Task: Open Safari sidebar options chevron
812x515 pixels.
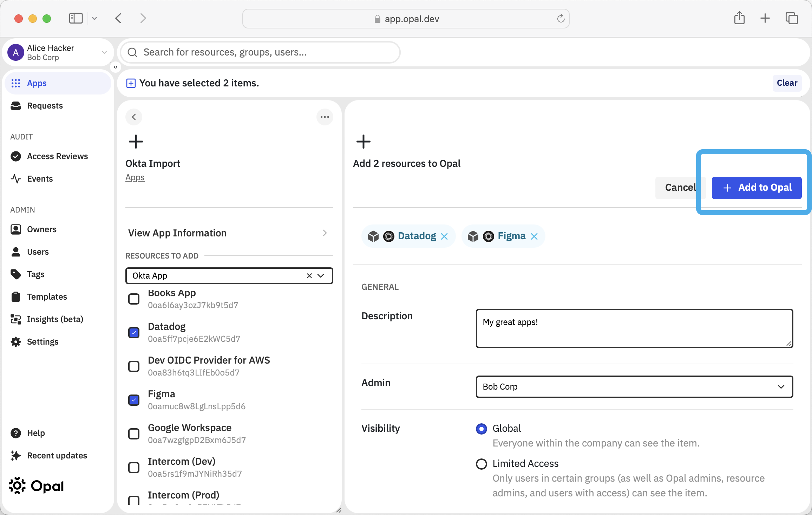Action: pyautogui.click(x=94, y=18)
